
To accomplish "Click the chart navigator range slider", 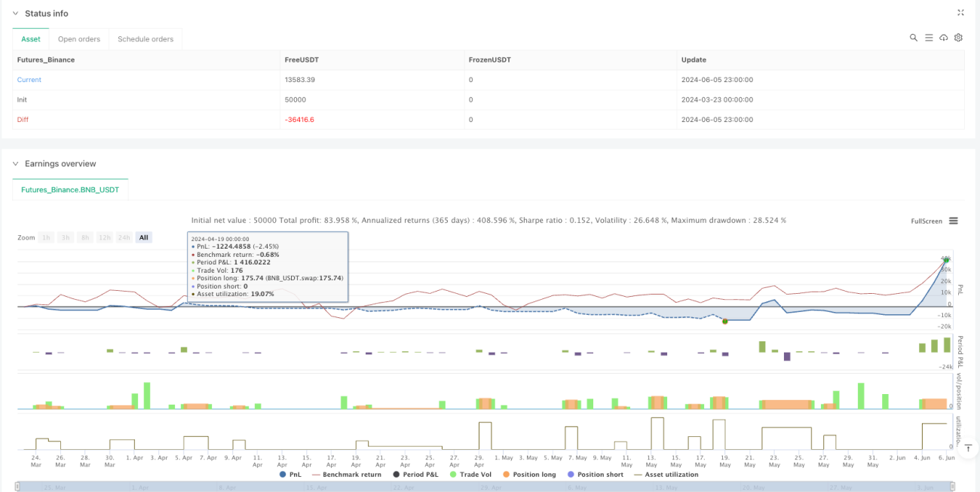I will [x=485, y=487].
